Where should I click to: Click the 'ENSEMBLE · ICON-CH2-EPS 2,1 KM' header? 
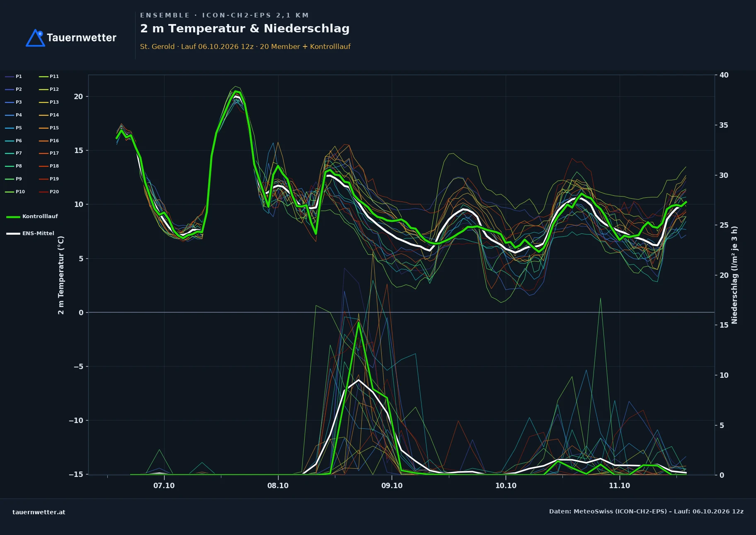[224, 15]
